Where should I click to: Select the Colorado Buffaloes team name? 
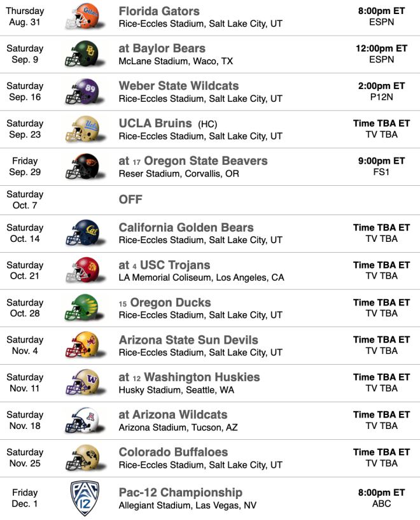tap(173, 452)
